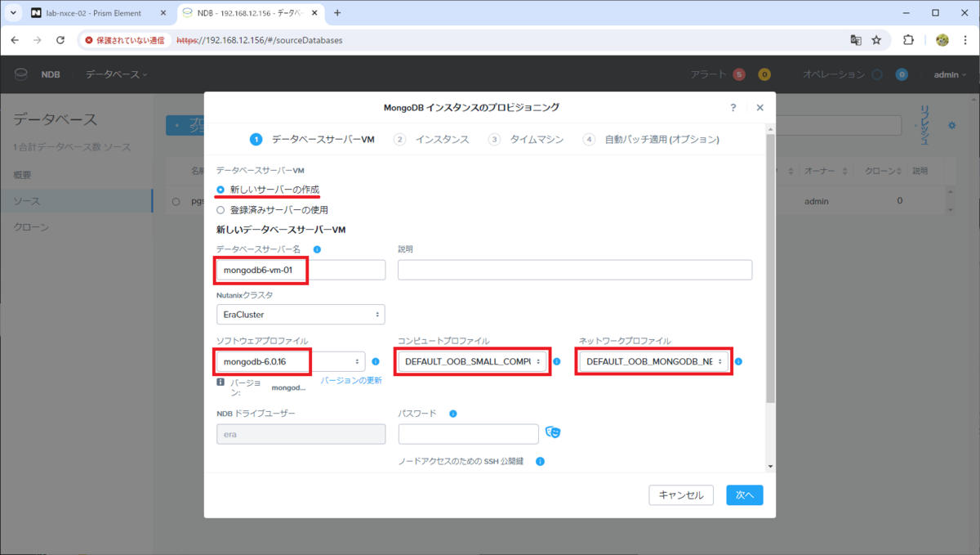Click the browser address bar URL
Image resolution: width=980 pixels, height=555 pixels.
(260, 40)
